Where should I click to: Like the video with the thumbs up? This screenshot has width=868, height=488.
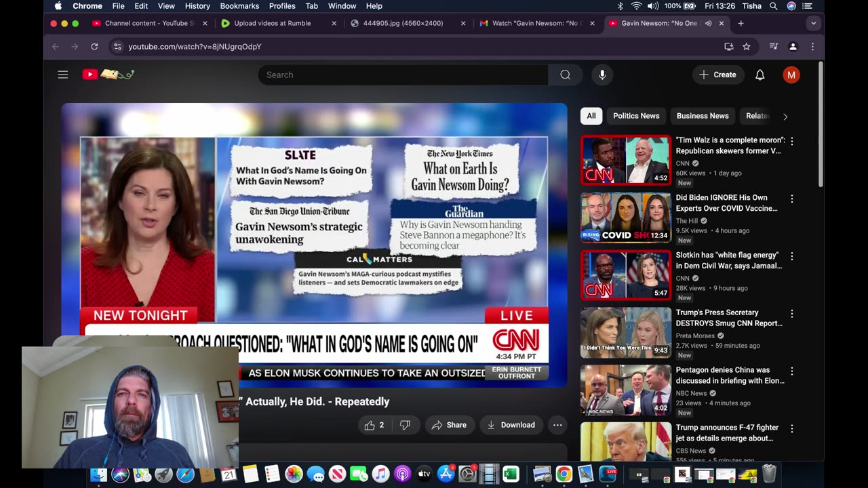point(374,425)
